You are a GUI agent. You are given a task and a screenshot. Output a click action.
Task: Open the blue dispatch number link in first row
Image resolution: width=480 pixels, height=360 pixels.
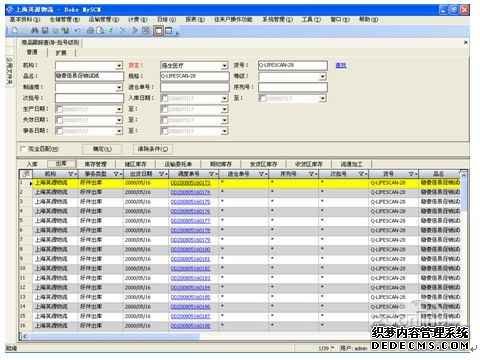(x=190, y=183)
